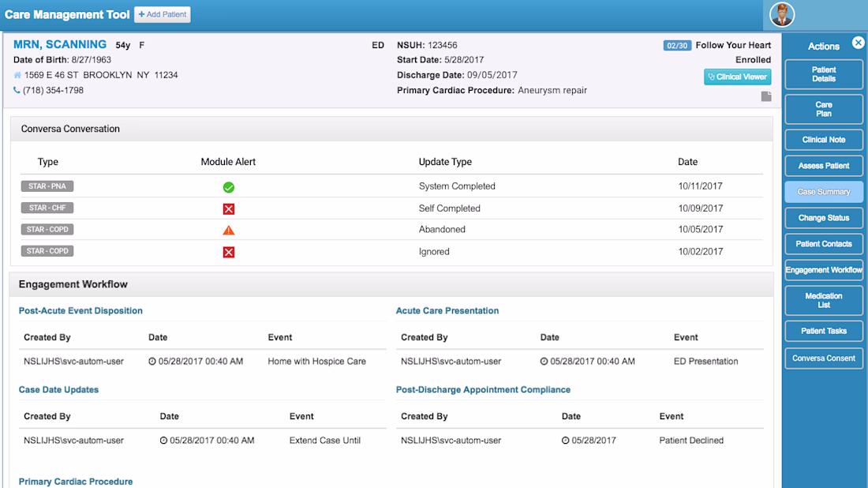Click clock icon in Post-Discharge Appointment Compliance date
The height and width of the screenshot is (488, 868).
[x=565, y=441]
